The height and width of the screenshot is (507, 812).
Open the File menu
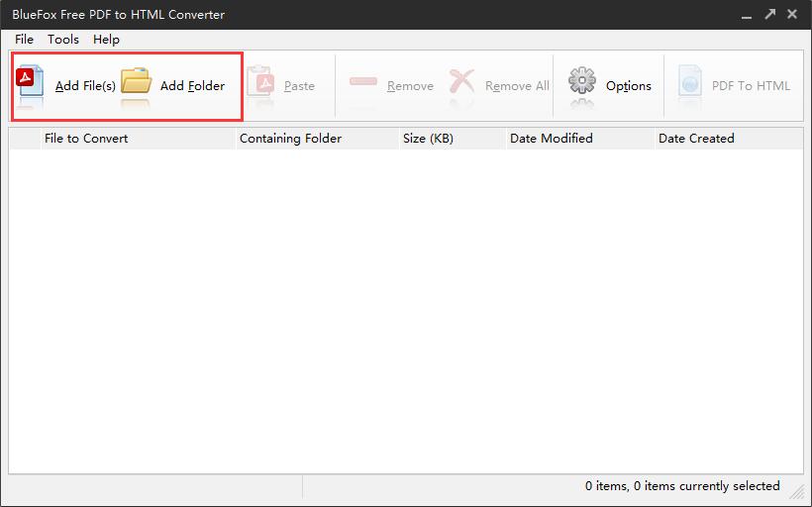tap(25, 40)
